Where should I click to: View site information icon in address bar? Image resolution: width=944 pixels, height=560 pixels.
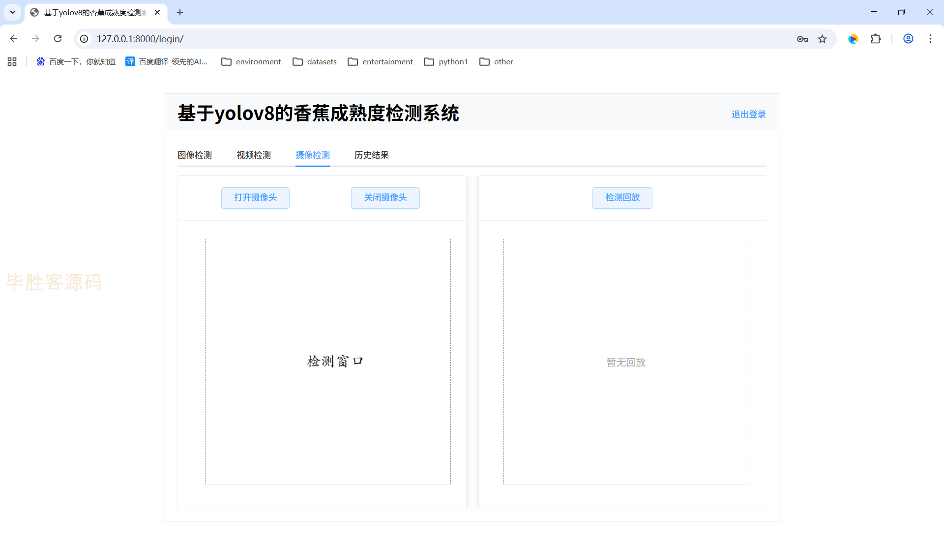(85, 39)
